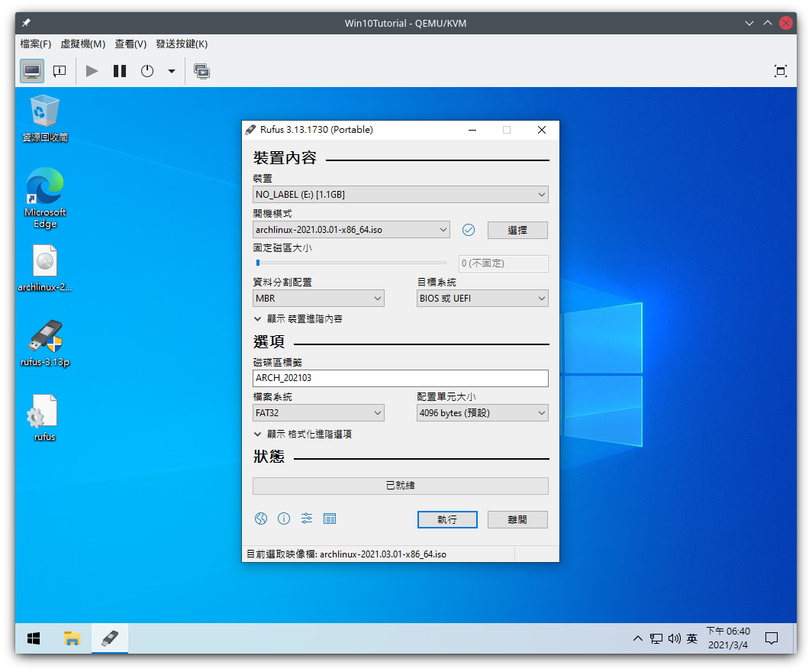The width and height of the screenshot is (812, 672).
Task: Click the Show desktop strip on taskbar
Action: click(x=794, y=638)
